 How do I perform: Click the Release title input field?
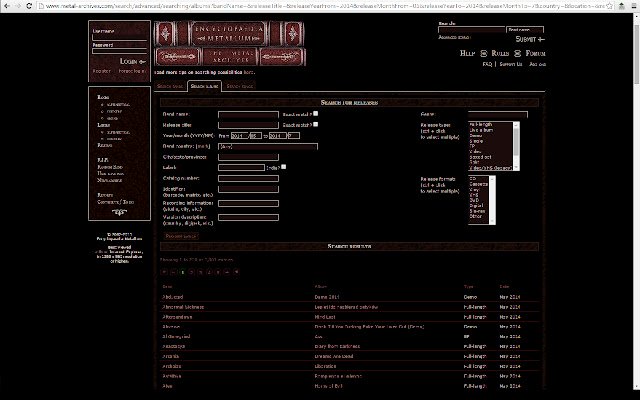(x=248, y=125)
